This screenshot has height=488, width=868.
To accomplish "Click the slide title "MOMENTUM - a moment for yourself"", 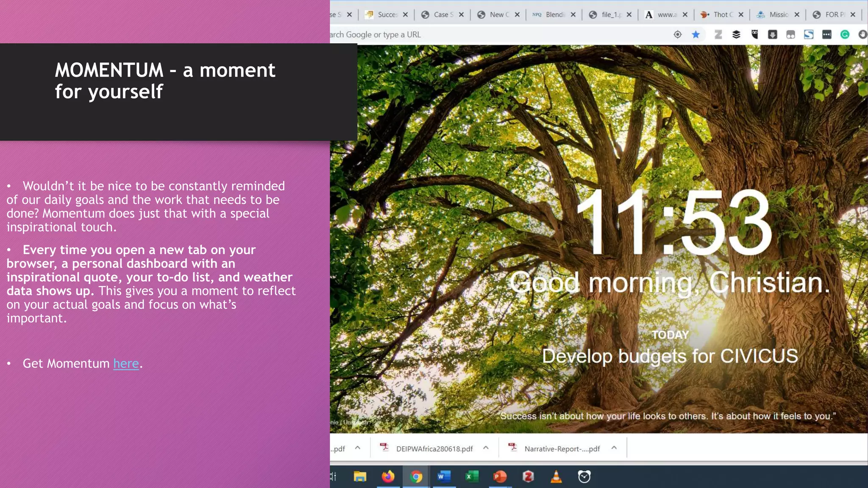I will (x=165, y=80).
